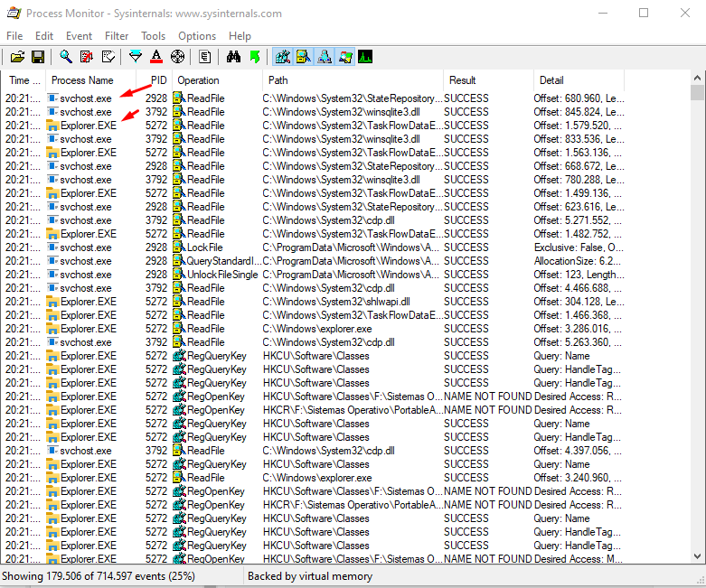Toggle the Capture magnifier icon
Image resolution: width=706 pixels, height=588 pixels.
[66, 57]
